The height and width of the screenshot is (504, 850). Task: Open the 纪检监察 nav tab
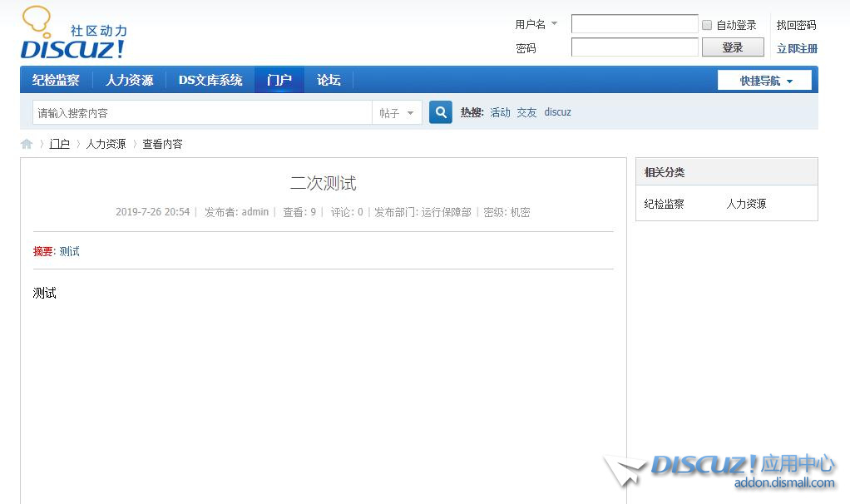pos(56,80)
